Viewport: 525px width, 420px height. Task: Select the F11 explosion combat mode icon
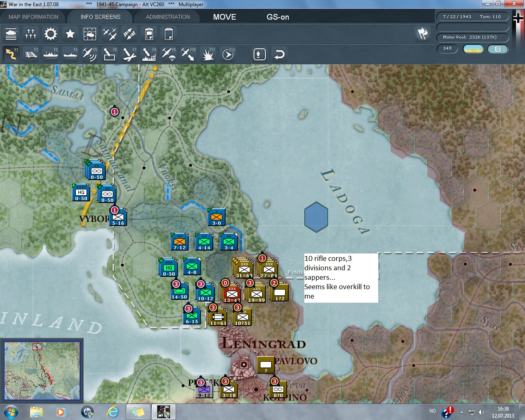click(x=208, y=54)
